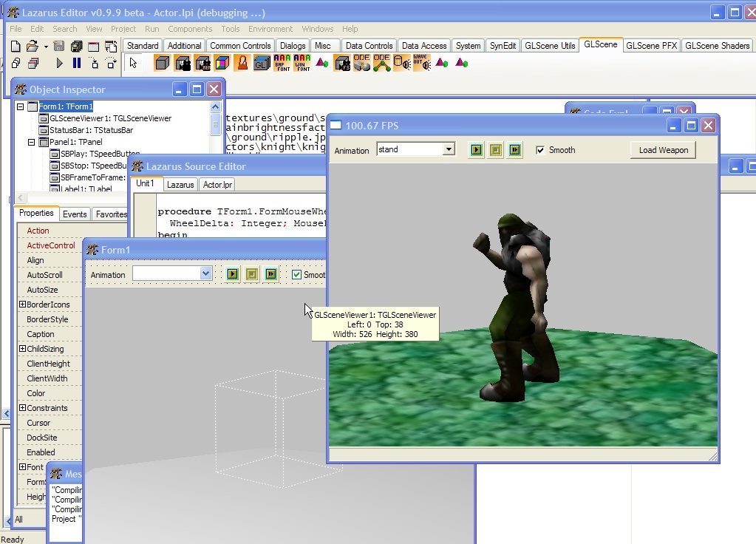Click the ActiveControl property
This screenshot has width=756, height=544.
click(51, 245)
